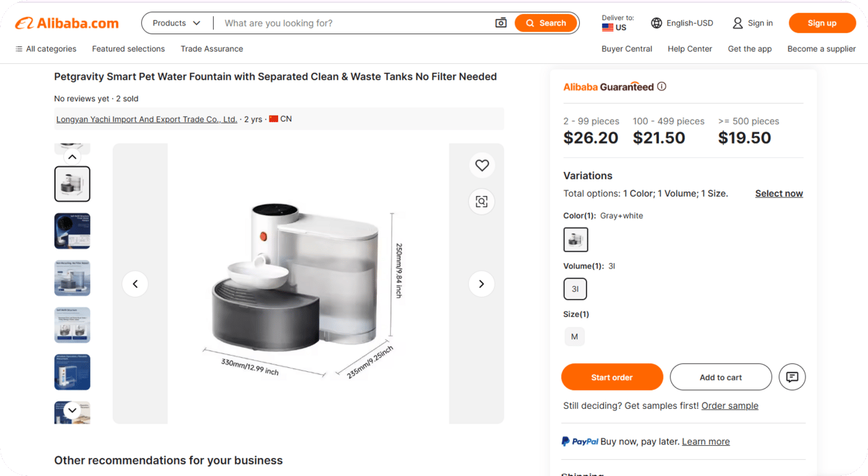This screenshot has width=868, height=476.
Task: Open language and currency globe icon
Action: [656, 23]
